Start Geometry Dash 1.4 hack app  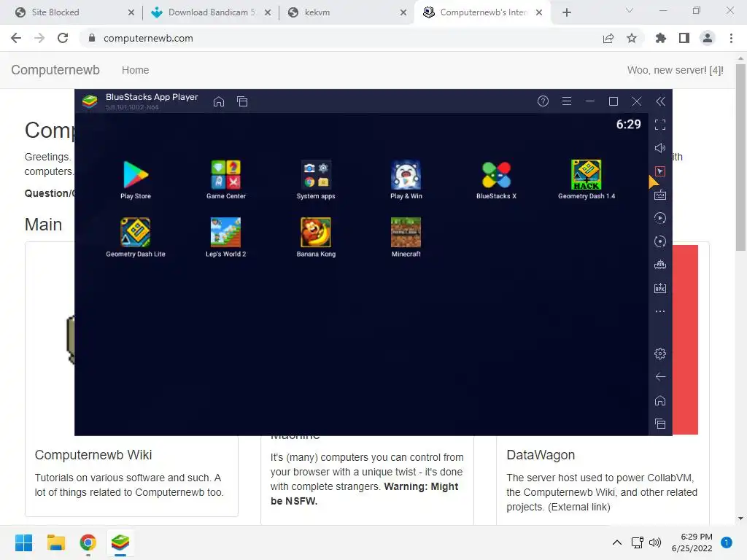pyautogui.click(x=587, y=179)
